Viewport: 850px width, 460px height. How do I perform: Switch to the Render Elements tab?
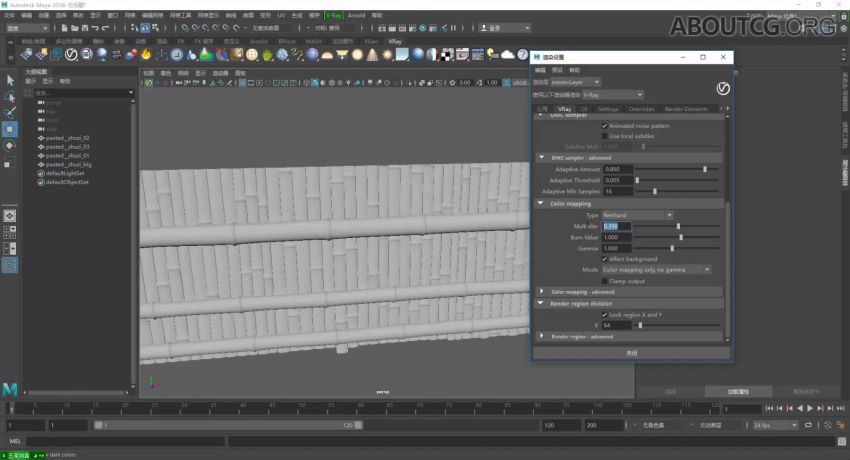(x=685, y=109)
